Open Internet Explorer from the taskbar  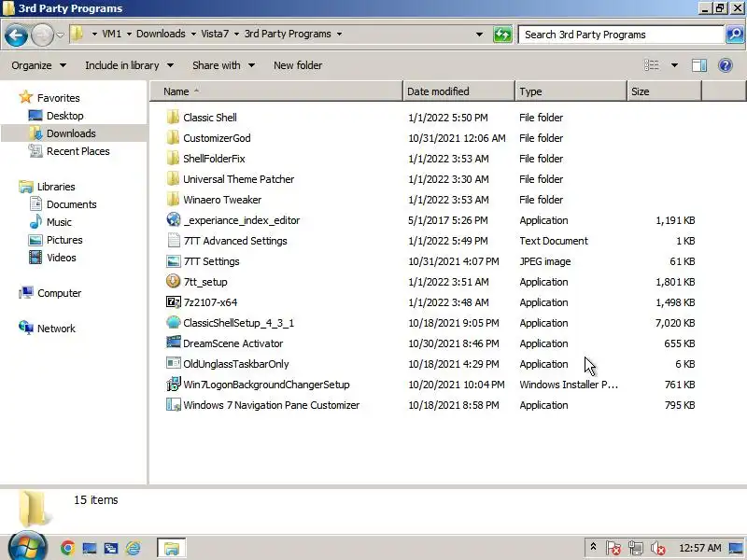134,548
